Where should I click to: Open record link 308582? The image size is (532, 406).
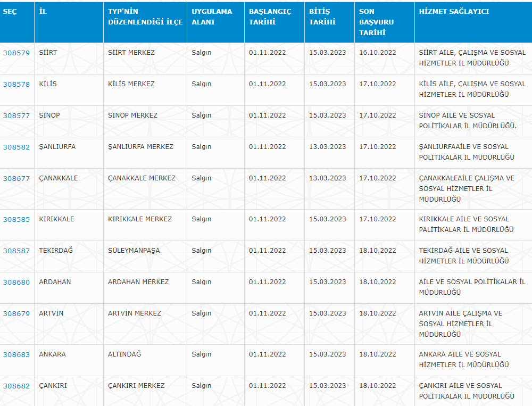16,147
